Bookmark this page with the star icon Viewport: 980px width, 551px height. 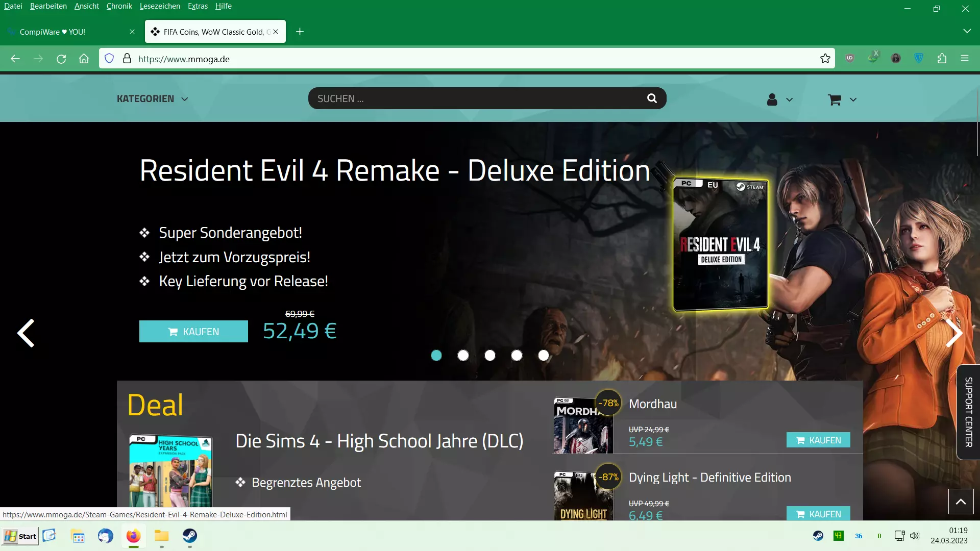(825, 59)
